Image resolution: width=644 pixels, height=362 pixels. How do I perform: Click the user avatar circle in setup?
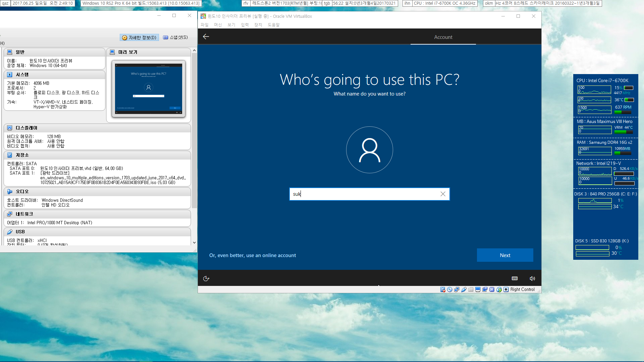point(369,150)
